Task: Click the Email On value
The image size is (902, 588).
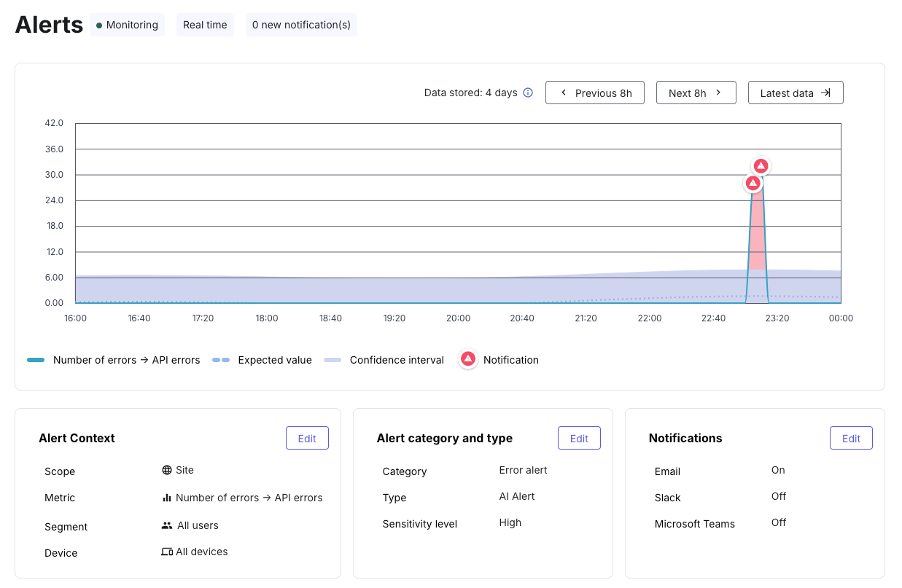Action: (x=778, y=470)
